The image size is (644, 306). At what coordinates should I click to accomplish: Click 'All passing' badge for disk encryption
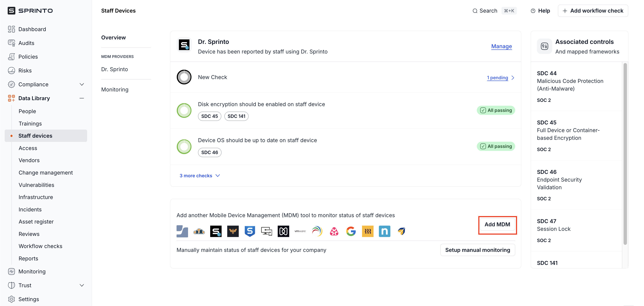pos(496,110)
